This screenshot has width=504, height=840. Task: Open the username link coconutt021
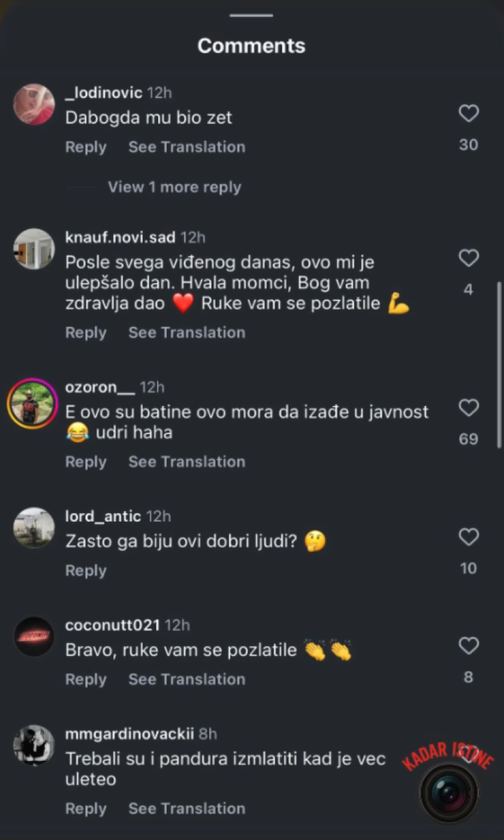point(112,625)
